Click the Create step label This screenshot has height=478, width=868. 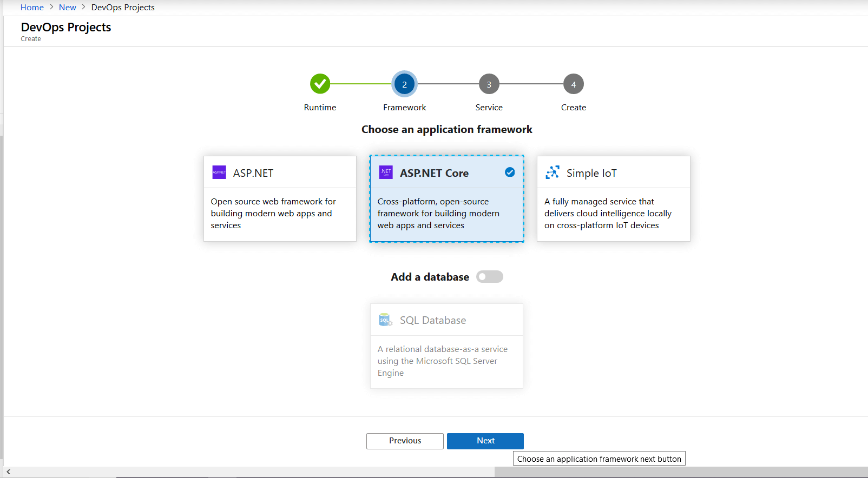tap(574, 108)
